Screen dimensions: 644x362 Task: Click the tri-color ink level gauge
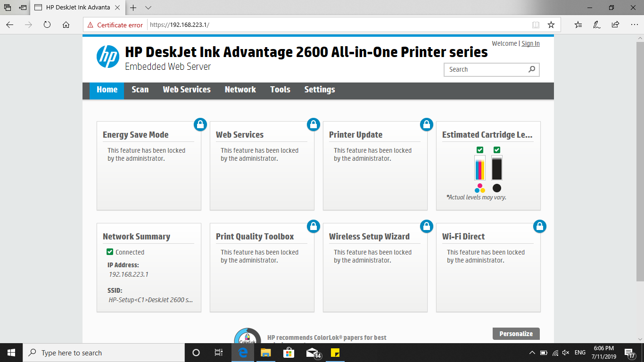[x=479, y=169]
